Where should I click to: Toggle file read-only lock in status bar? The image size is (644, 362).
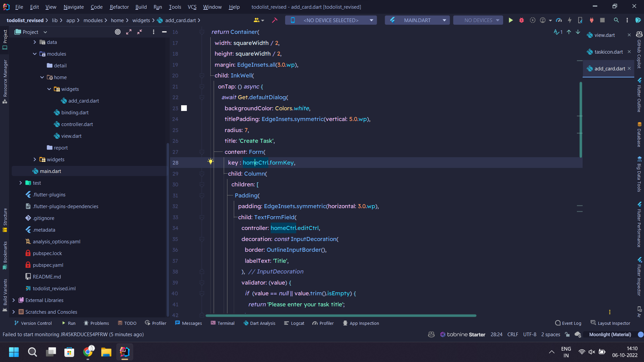[567, 335]
